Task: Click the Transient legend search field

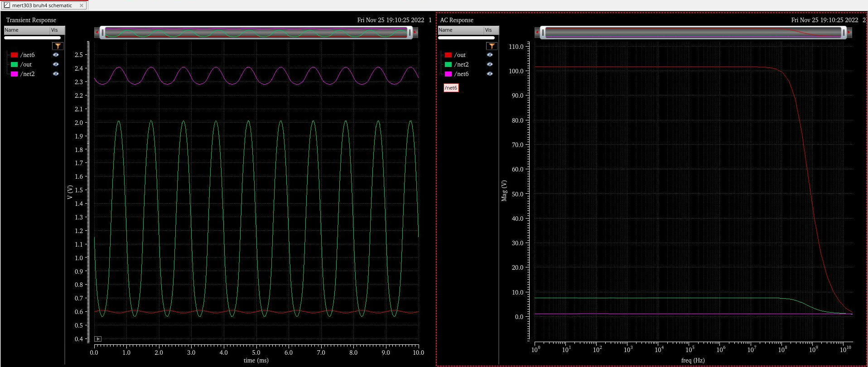Action: click(x=32, y=38)
